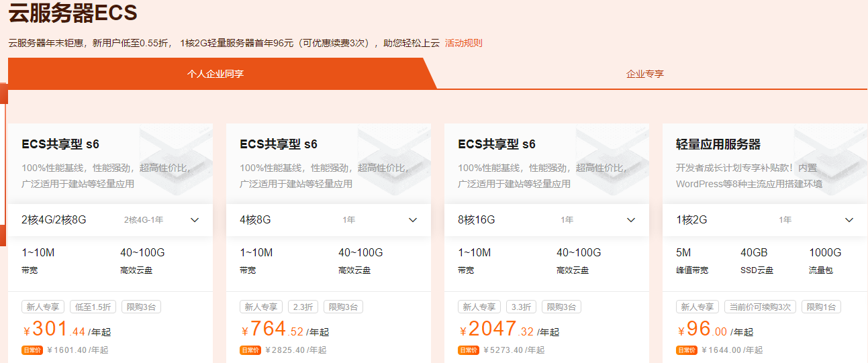
Task: Click the 1000G 流量包 spec
Action: click(x=825, y=261)
